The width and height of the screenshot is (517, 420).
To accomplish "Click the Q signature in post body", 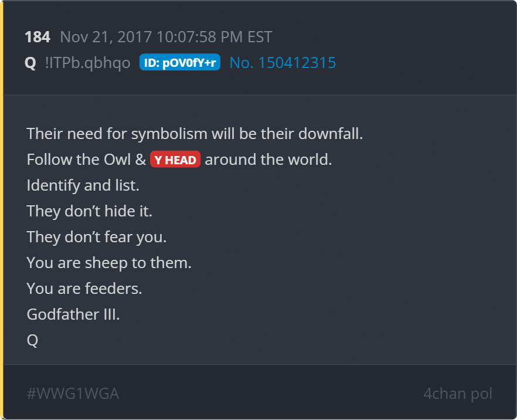I will pos(32,340).
